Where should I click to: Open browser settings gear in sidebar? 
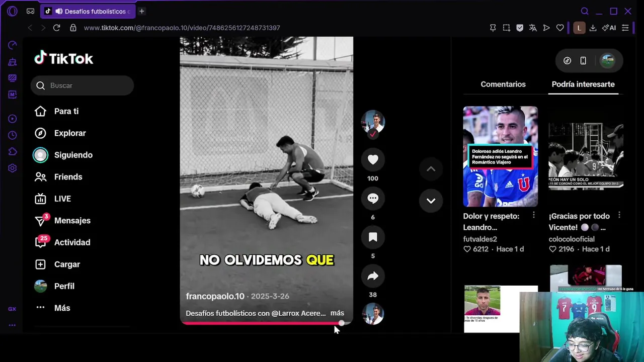coord(13,168)
